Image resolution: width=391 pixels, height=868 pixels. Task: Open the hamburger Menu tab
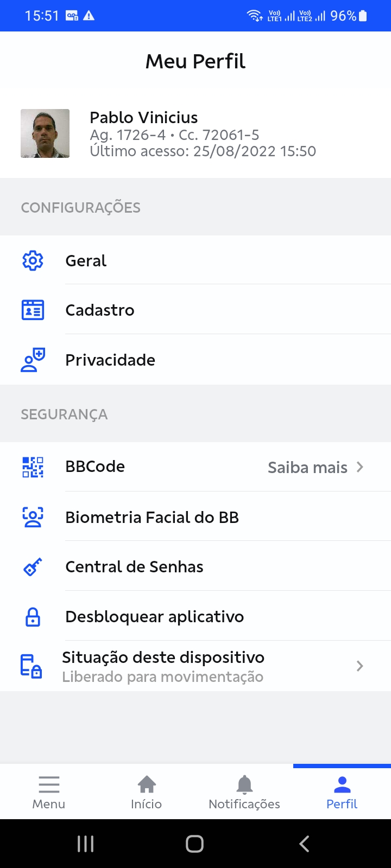click(49, 792)
